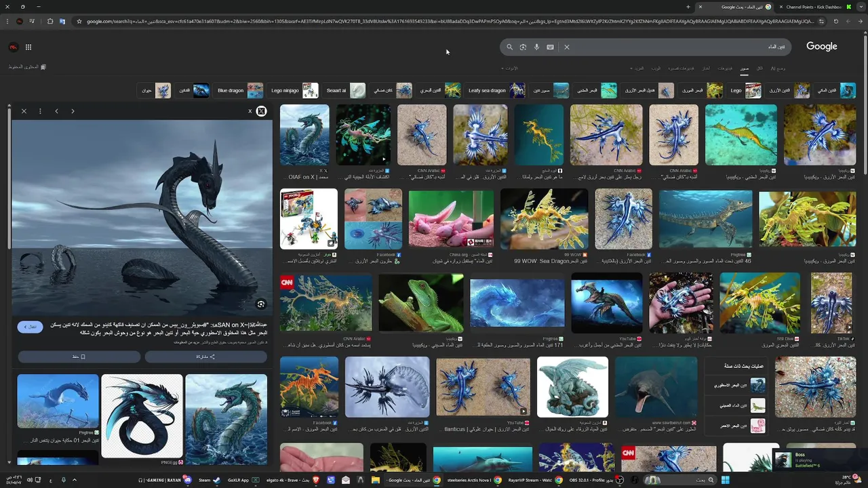
Task: Select the Leafy sea dragon filter chip
Action: click(x=496, y=91)
